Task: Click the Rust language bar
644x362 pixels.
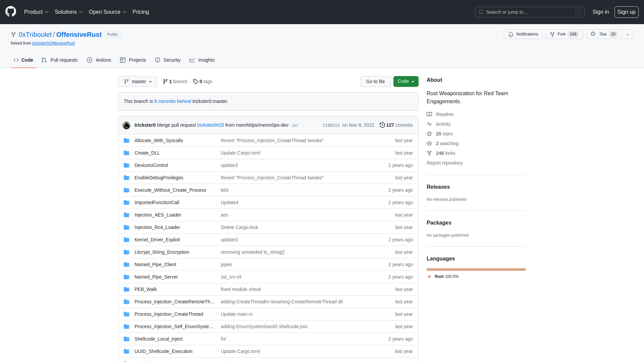Action: coord(476,269)
